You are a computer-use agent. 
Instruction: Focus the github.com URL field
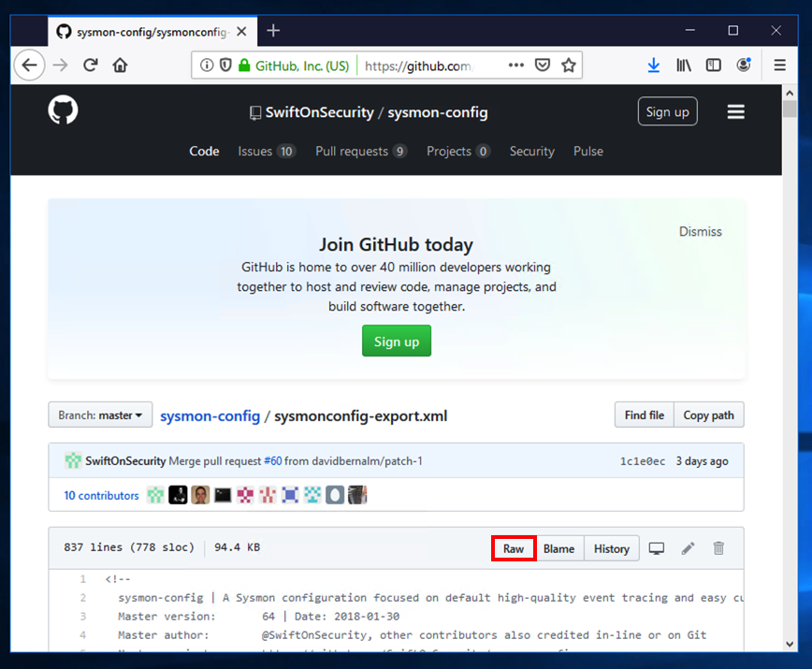coord(417,65)
